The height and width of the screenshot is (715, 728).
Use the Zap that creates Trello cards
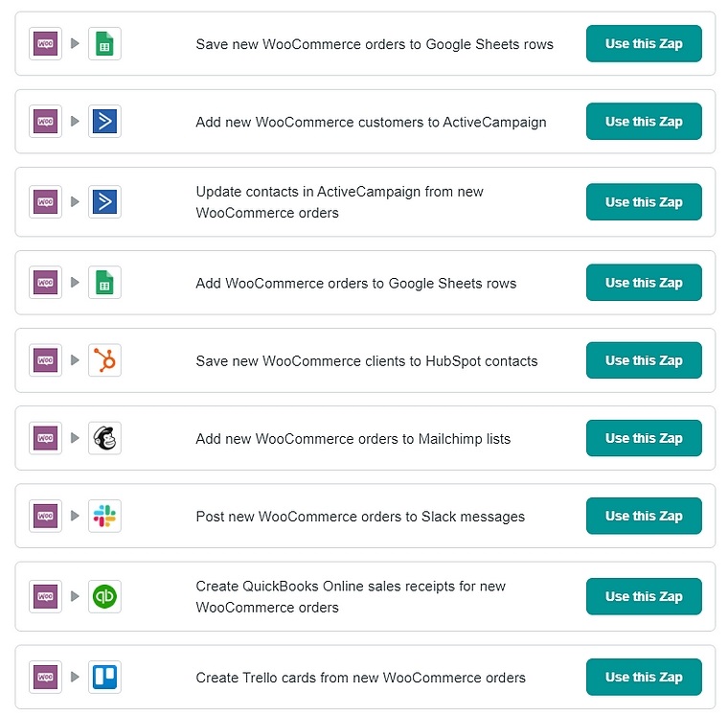click(x=644, y=677)
